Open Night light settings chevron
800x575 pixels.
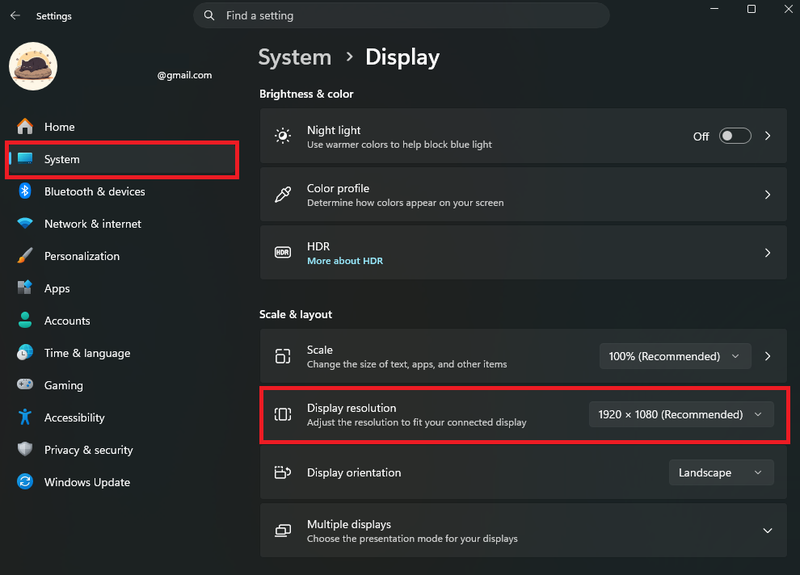click(767, 136)
